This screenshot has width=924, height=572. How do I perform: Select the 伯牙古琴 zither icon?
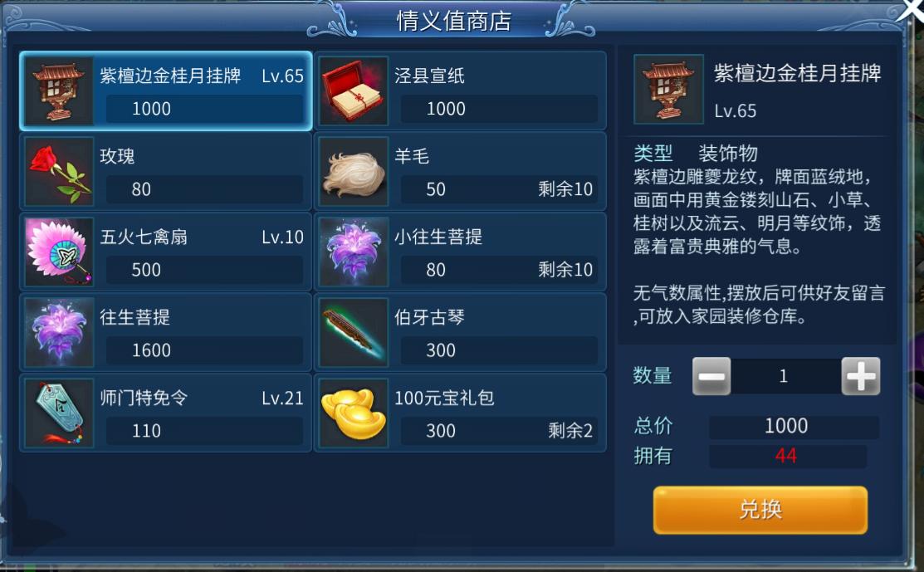coord(354,332)
